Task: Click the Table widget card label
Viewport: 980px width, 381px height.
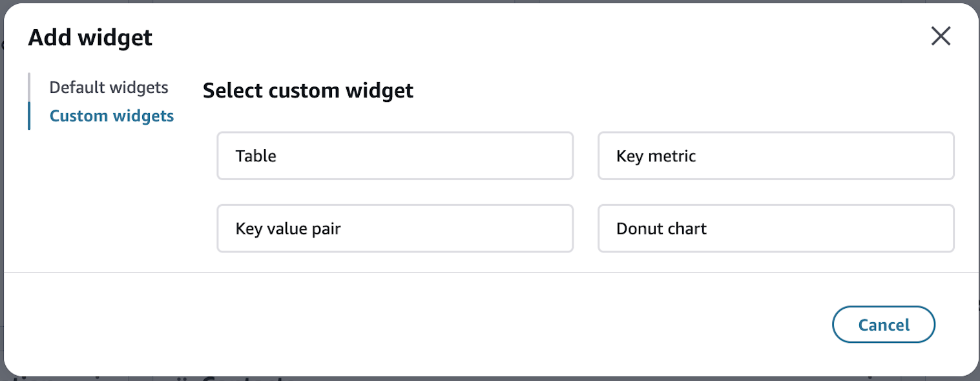Action: point(256,156)
